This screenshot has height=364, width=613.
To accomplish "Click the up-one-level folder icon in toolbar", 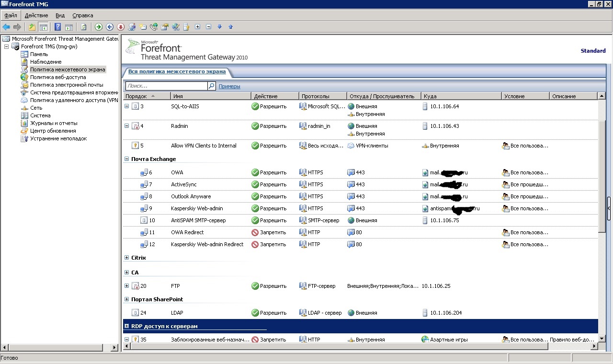I will pos(32,27).
